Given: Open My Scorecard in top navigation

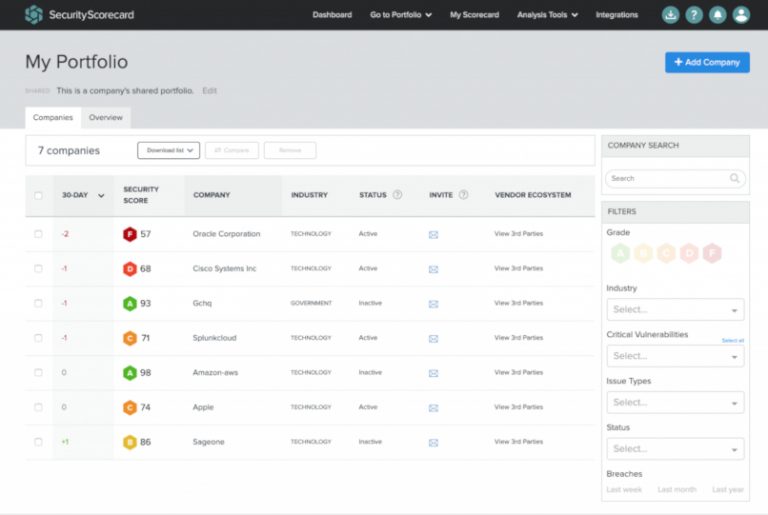Looking at the screenshot, I should (474, 15).
